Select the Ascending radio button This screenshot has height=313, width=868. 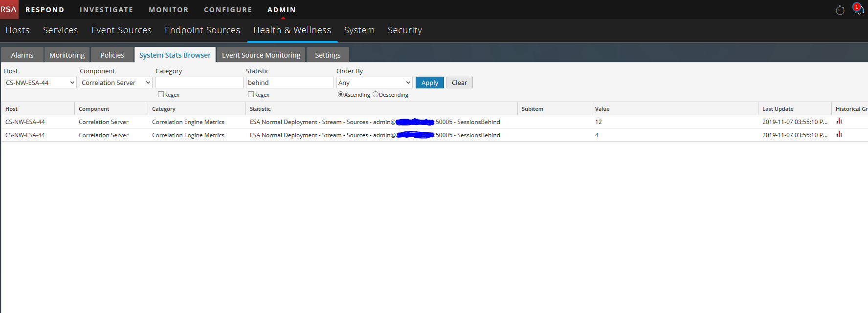[340, 94]
